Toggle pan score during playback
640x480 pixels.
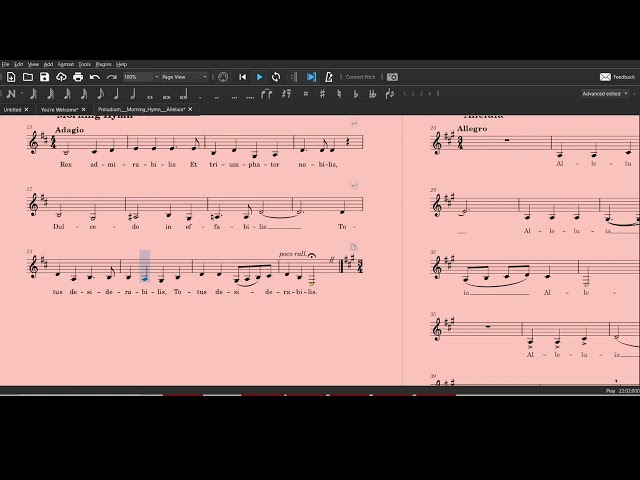pos(311,77)
